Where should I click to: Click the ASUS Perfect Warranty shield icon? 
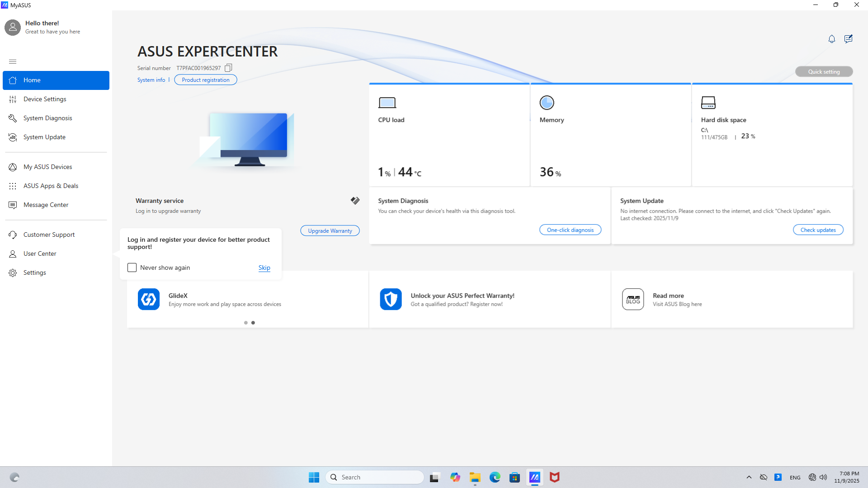(391, 299)
